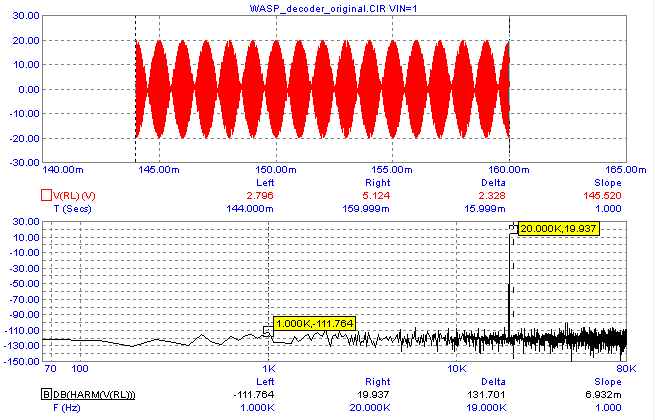Image resolution: width=655 pixels, height=420 pixels.
Task: Click the F (Hz) axis label
Action: point(66,407)
